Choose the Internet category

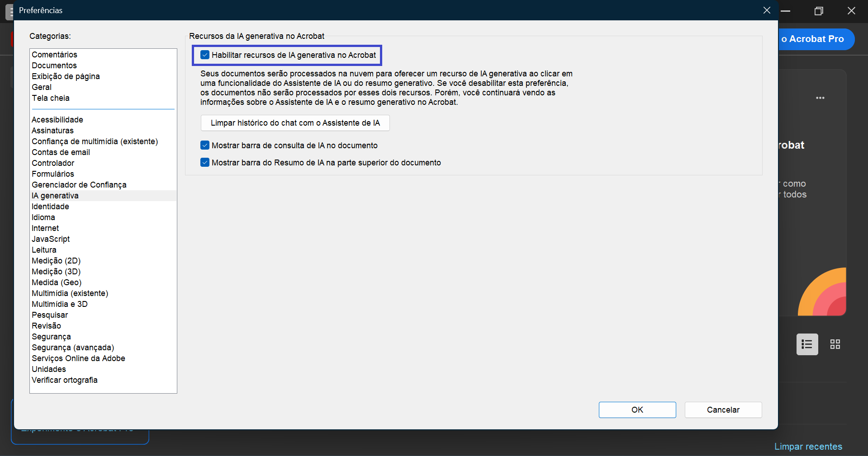point(103,228)
